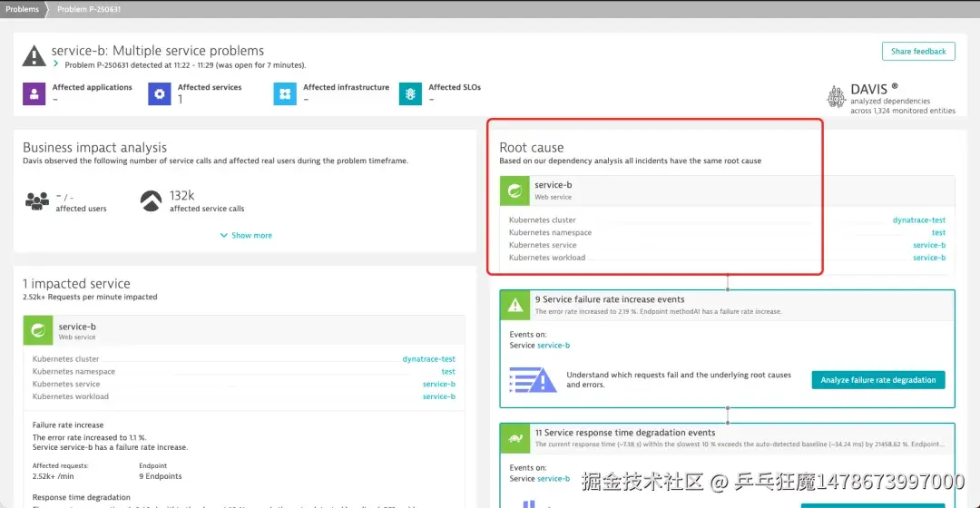
Task: Go to Problems breadcrumb
Action: [22, 9]
